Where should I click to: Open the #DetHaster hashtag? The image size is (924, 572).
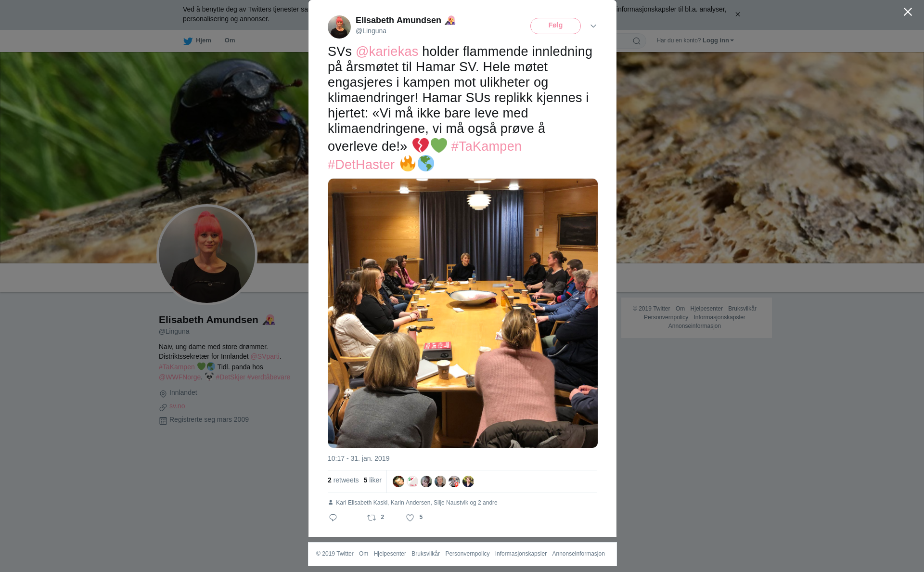pos(361,165)
